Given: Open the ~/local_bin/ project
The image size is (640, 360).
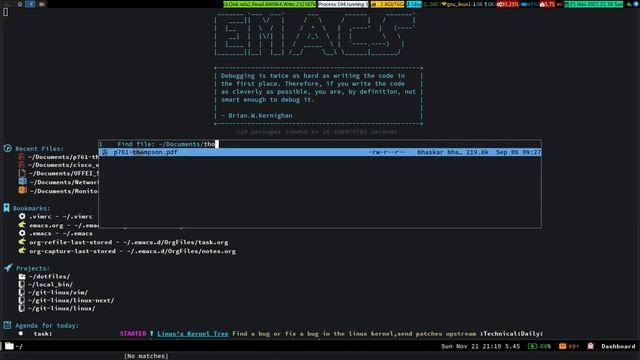Looking at the screenshot, I should [x=51, y=284].
